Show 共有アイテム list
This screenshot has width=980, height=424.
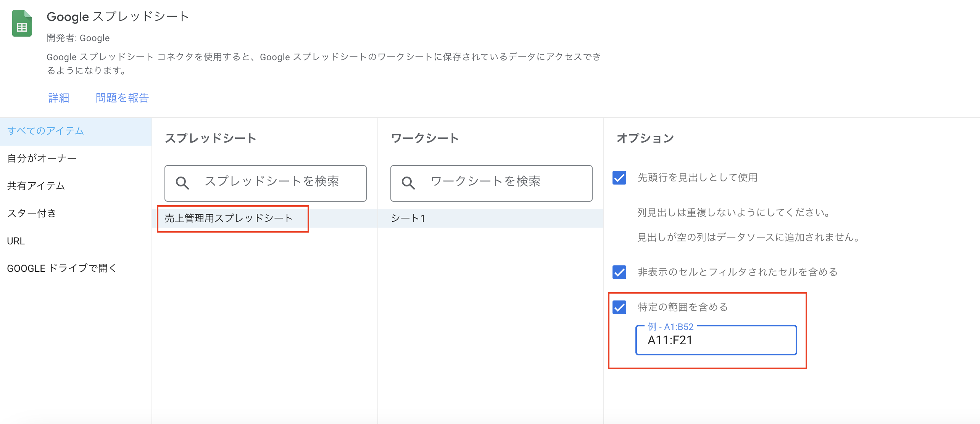(x=36, y=186)
